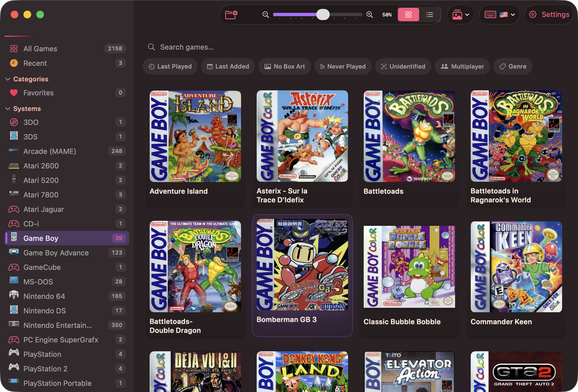Viewport: 578px width, 392px height.
Task: Click Battletoads-Double Dragon title
Action: click(175, 326)
